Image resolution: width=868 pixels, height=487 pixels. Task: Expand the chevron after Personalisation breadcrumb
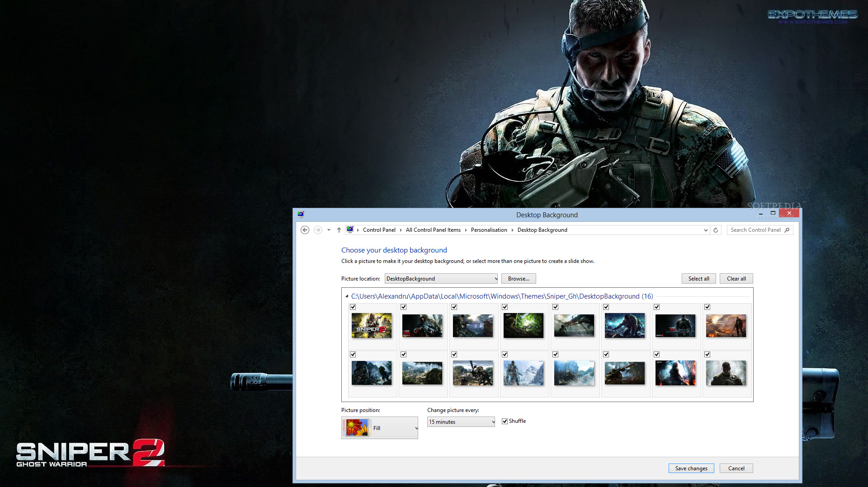click(513, 230)
